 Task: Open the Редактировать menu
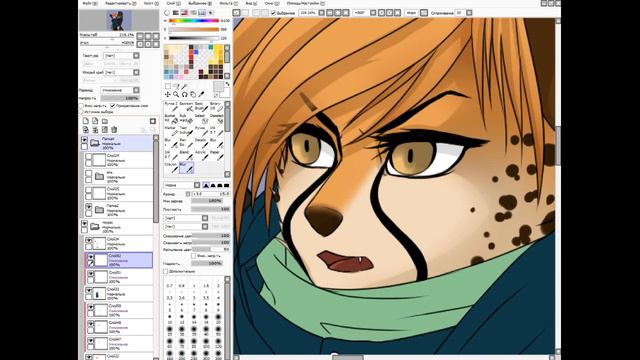pyautogui.click(x=120, y=3)
